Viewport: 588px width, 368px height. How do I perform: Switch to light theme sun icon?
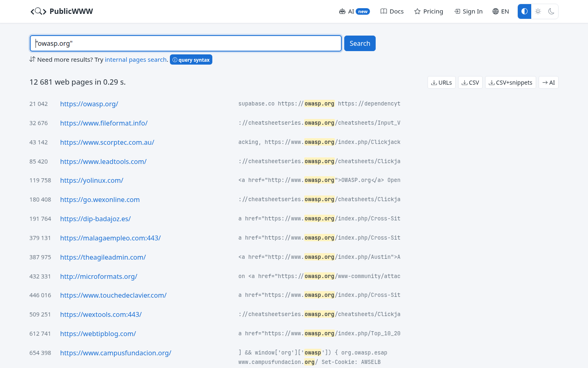pos(538,11)
